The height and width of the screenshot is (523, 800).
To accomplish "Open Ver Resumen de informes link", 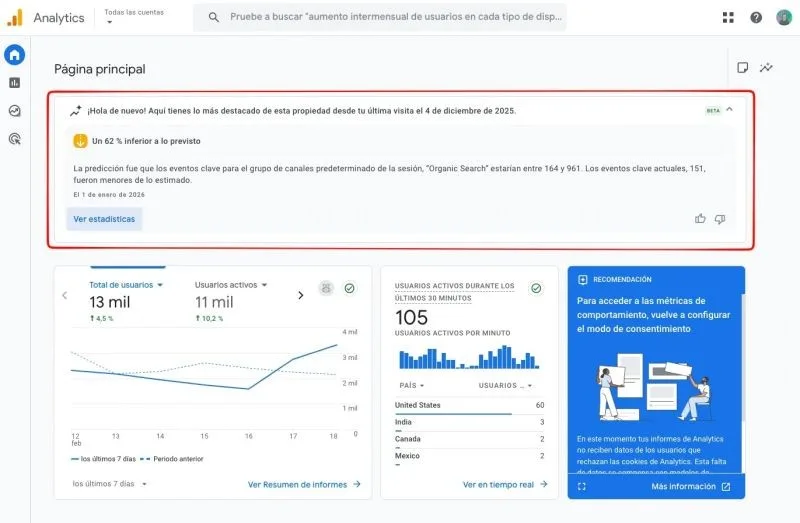I will pyautogui.click(x=304, y=484).
